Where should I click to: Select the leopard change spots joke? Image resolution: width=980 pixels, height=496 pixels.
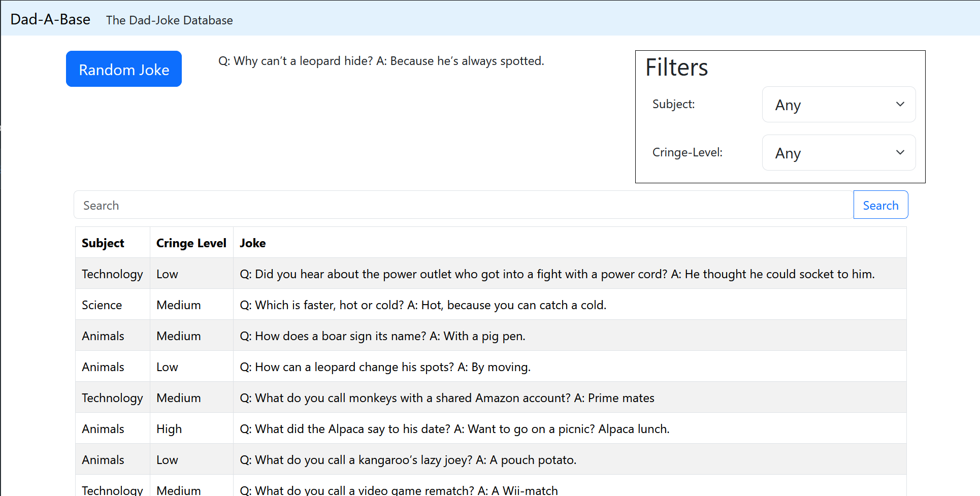point(384,367)
